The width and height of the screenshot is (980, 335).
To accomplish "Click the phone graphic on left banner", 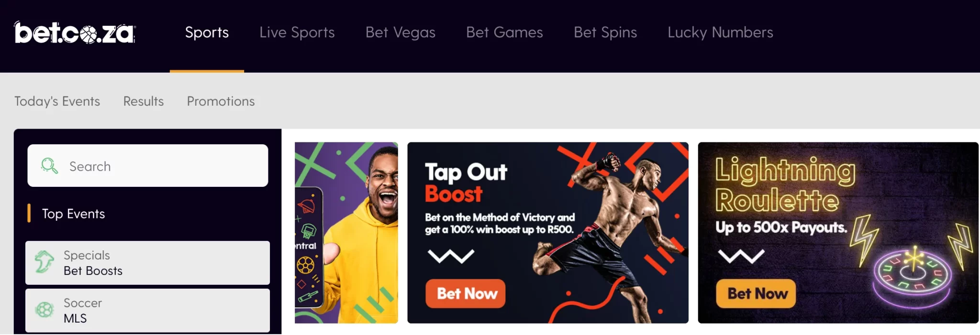I will (308, 247).
